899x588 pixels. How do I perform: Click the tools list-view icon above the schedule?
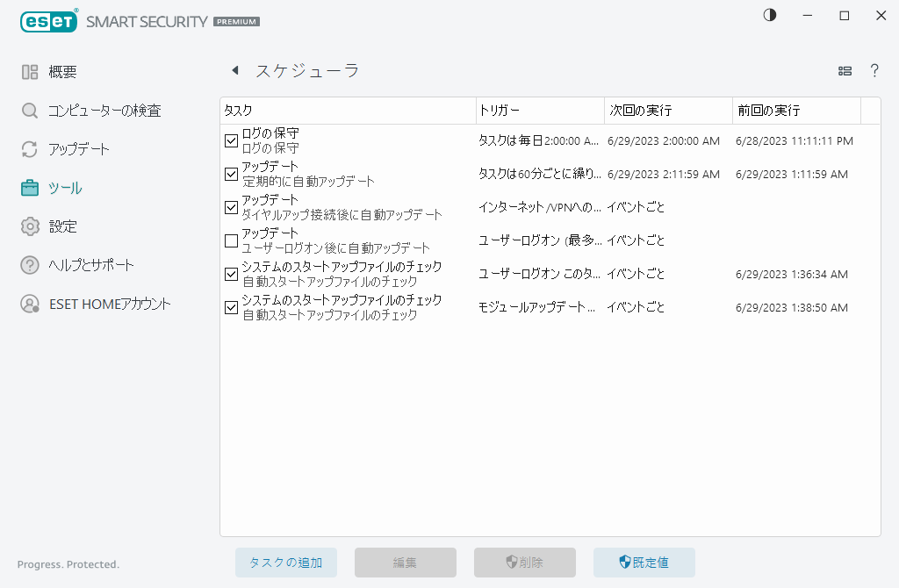[844, 70]
